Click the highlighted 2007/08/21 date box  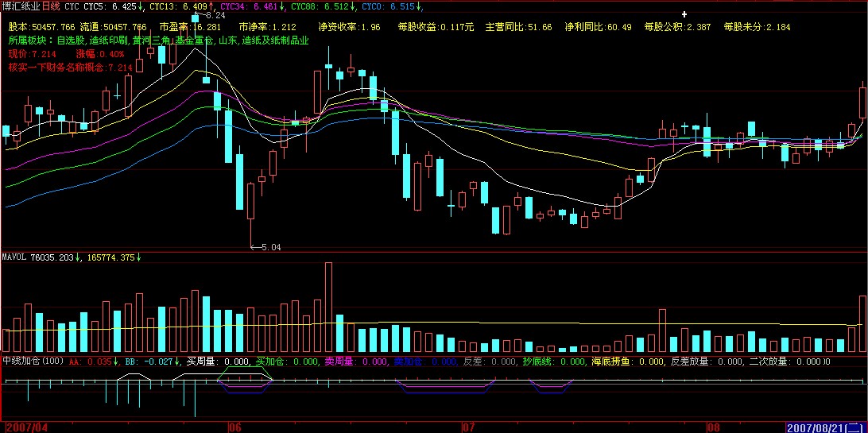826,427
